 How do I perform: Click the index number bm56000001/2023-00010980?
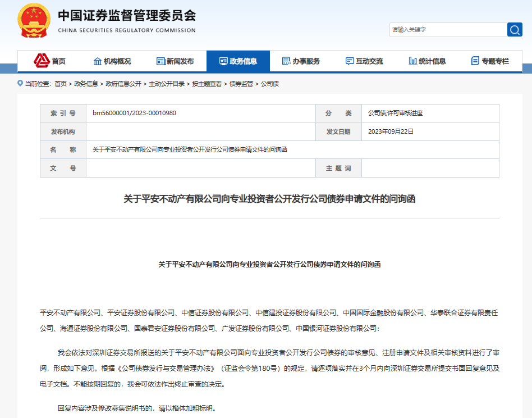click(134, 113)
